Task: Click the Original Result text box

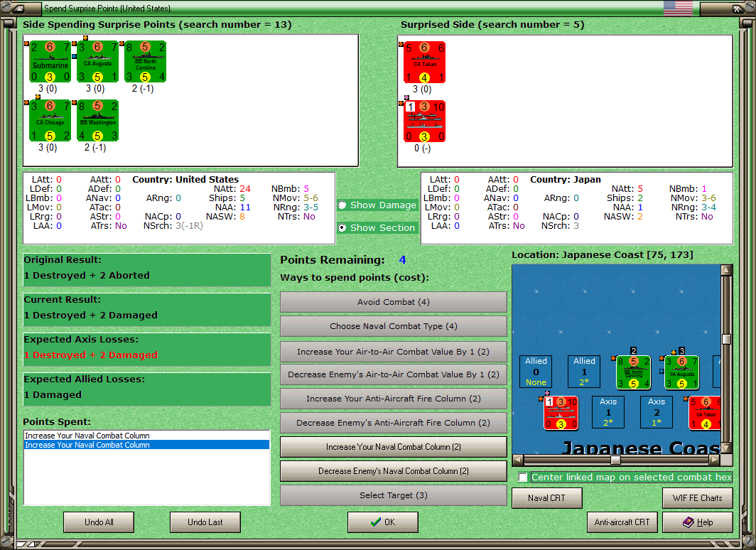Action: pos(146,269)
